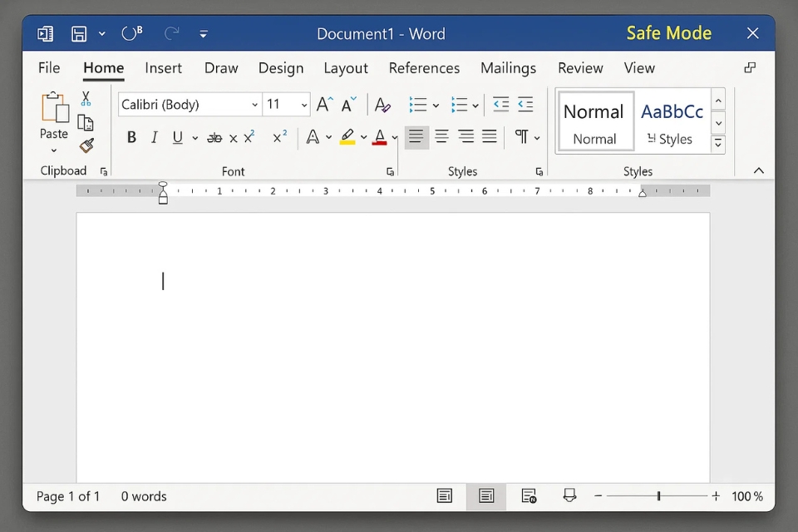Click the Format Painter brush icon
This screenshot has height=532, width=798.
point(86,145)
